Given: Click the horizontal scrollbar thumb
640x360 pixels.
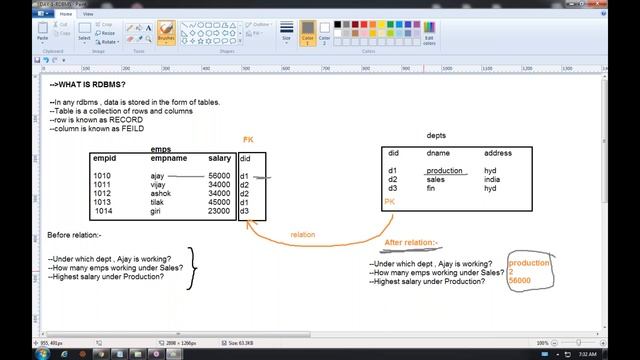Looking at the screenshot, I should pyautogui.click(x=178, y=334).
